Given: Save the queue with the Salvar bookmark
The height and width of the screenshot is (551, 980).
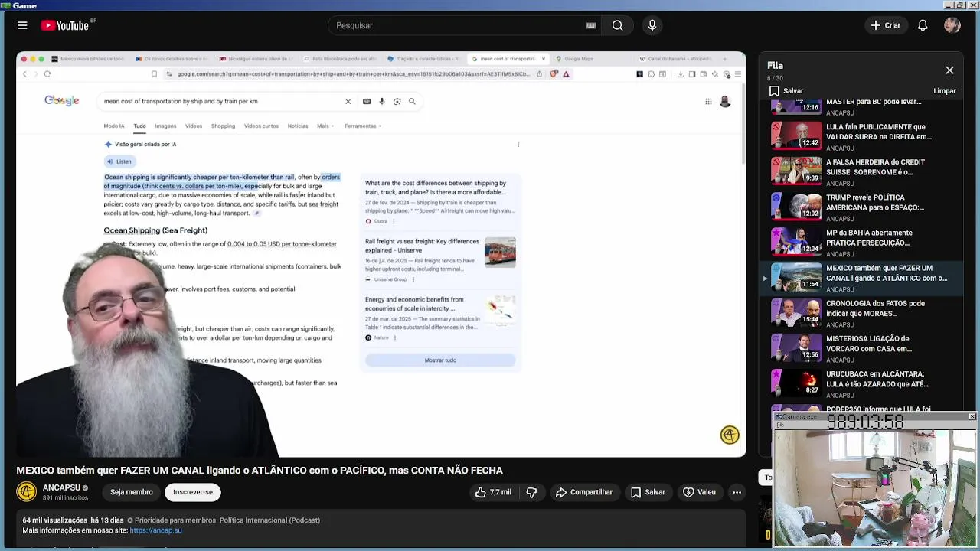Looking at the screenshot, I should point(786,91).
